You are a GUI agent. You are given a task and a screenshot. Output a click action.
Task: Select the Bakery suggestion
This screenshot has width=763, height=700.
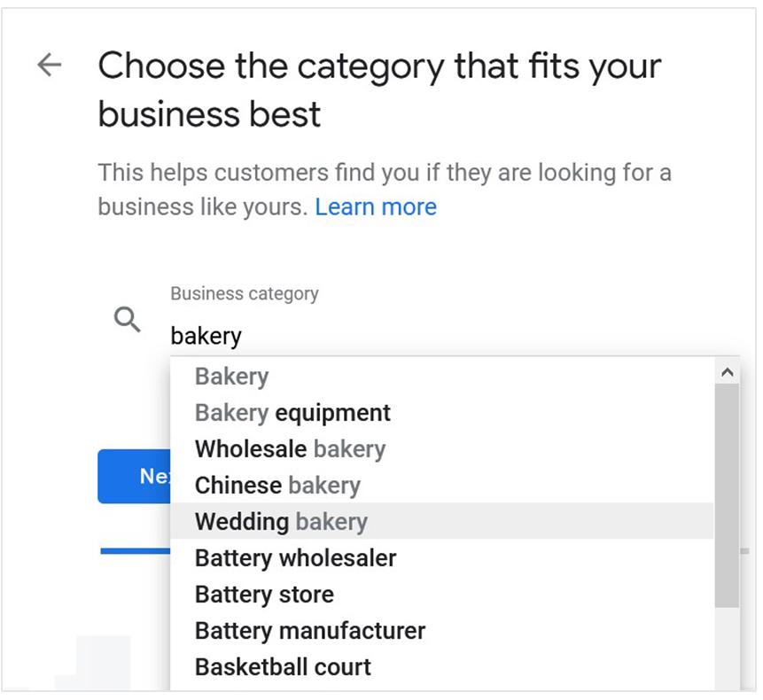[442, 377]
